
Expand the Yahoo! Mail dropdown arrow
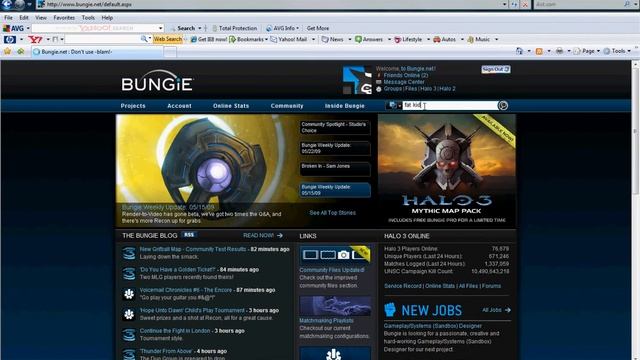313,39
